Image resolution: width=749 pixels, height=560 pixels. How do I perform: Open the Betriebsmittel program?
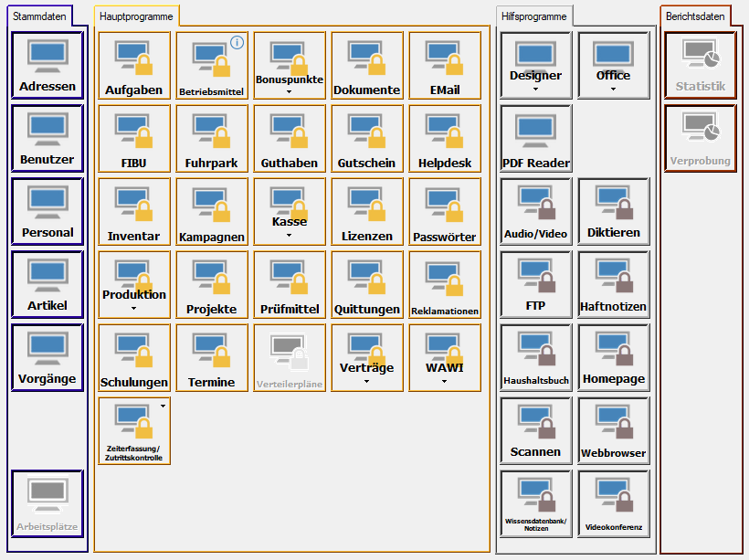click(x=212, y=66)
